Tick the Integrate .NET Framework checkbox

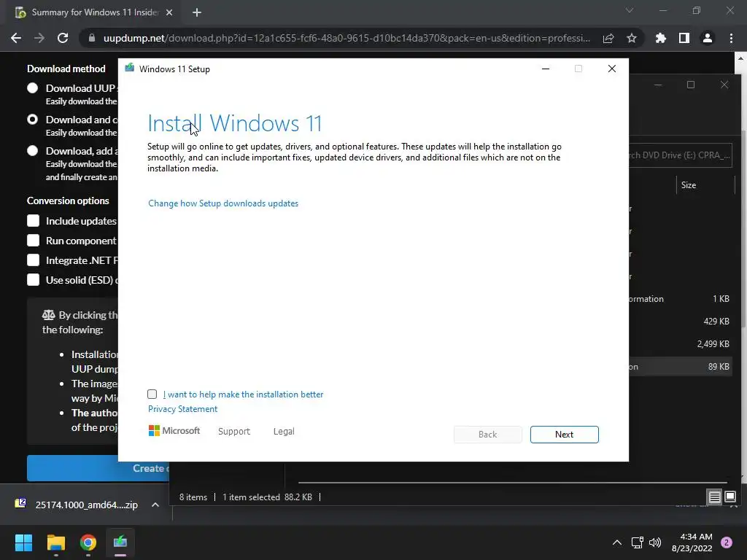(33, 260)
